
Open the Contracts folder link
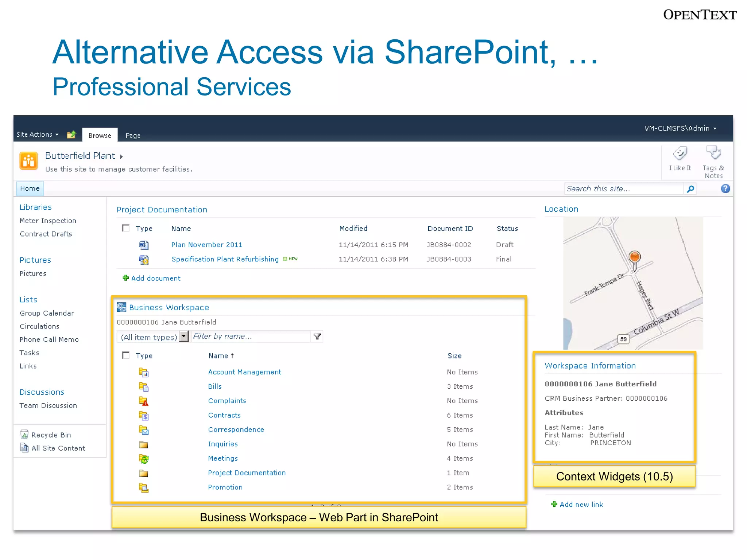coord(224,415)
